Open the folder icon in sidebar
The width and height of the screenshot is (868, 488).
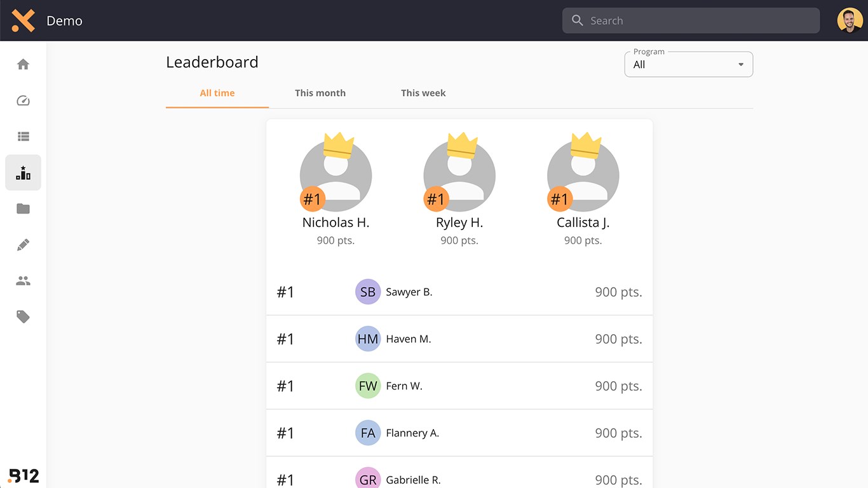click(x=23, y=209)
